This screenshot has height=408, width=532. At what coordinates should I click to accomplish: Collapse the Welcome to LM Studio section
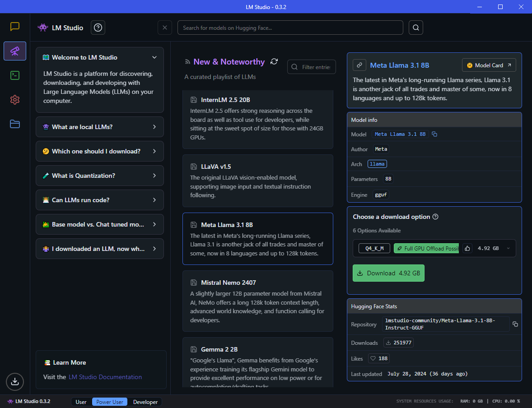pos(154,57)
